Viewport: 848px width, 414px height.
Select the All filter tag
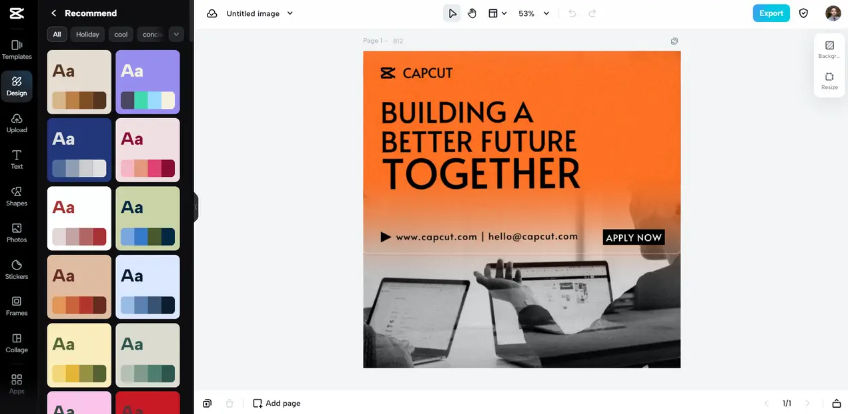pos(57,35)
